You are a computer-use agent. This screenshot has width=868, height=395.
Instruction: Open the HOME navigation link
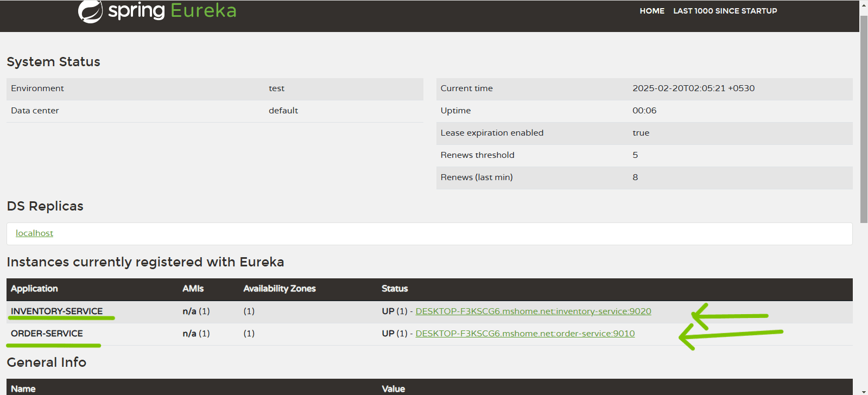pyautogui.click(x=652, y=11)
